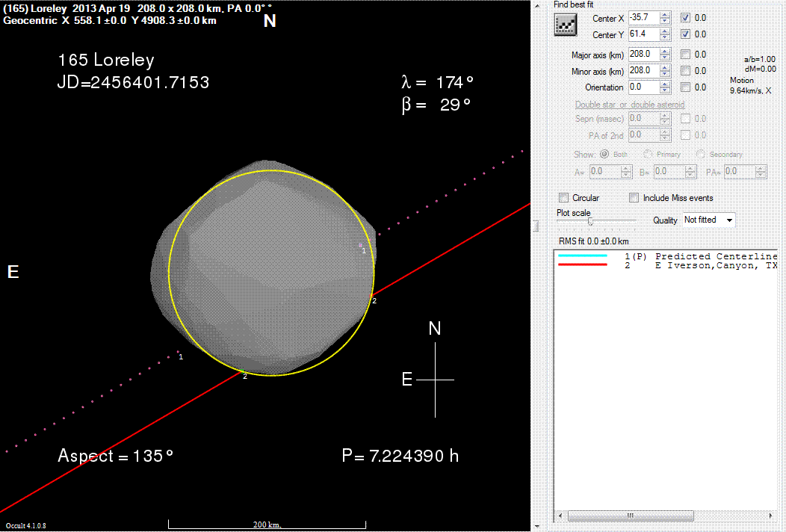Click the plot scroll up arrow

537,5
